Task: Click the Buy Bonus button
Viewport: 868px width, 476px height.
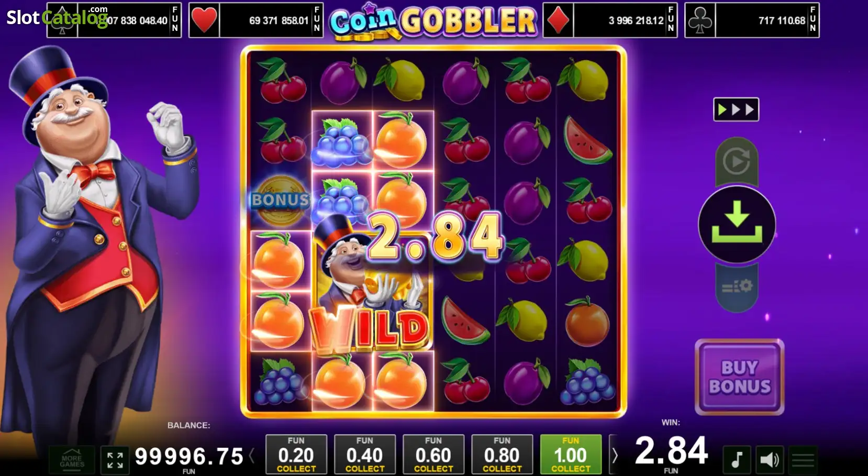Action: (739, 377)
